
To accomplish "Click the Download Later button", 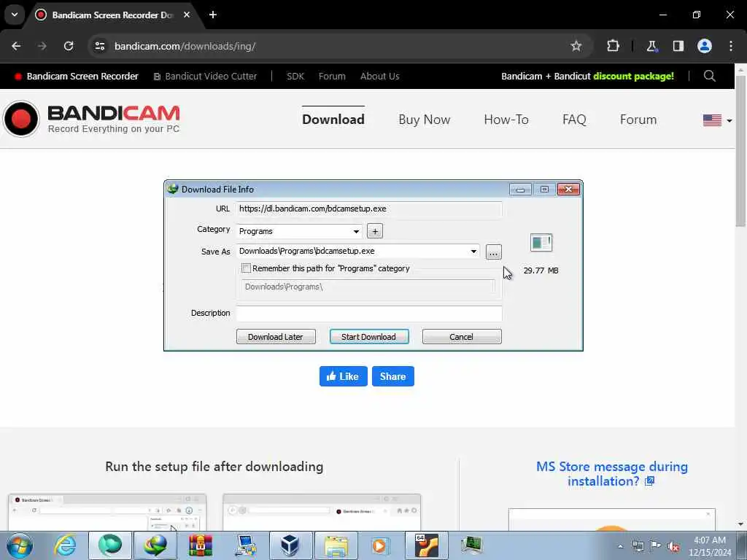I will (276, 337).
